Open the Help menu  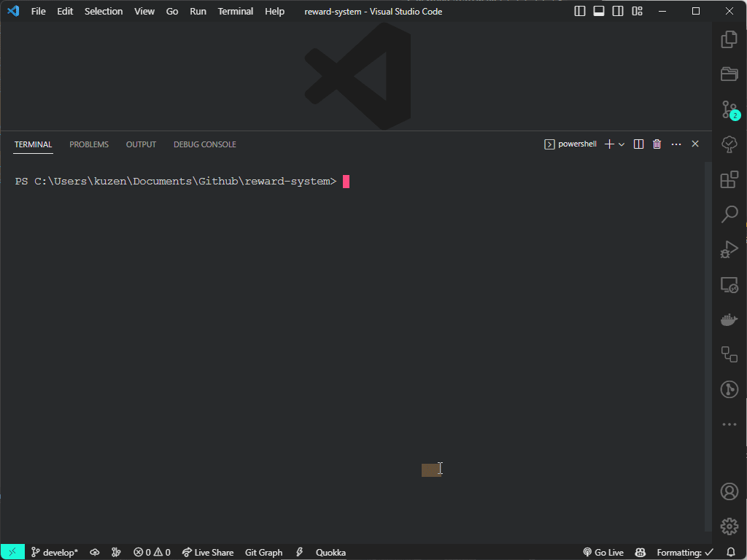pyautogui.click(x=274, y=12)
